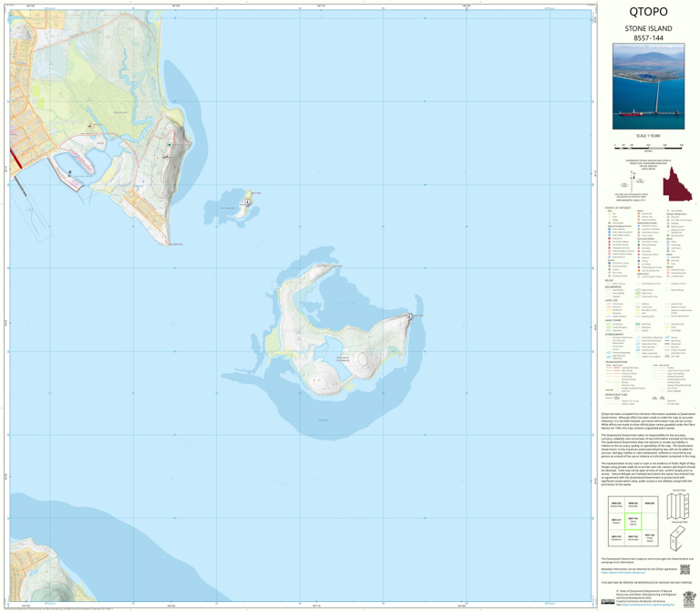Click the QR code near the metadata text
This screenshot has height=612, width=700.
(x=685, y=569)
